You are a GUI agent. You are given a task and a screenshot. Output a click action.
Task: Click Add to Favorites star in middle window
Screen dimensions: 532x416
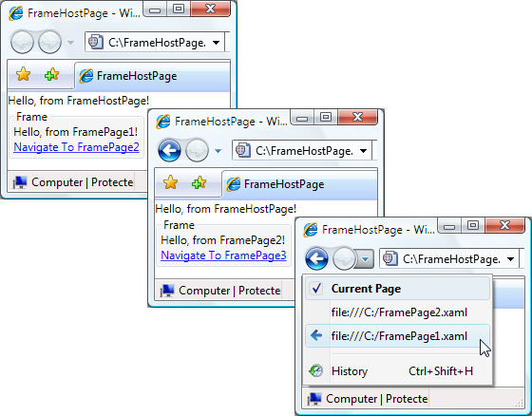(199, 182)
